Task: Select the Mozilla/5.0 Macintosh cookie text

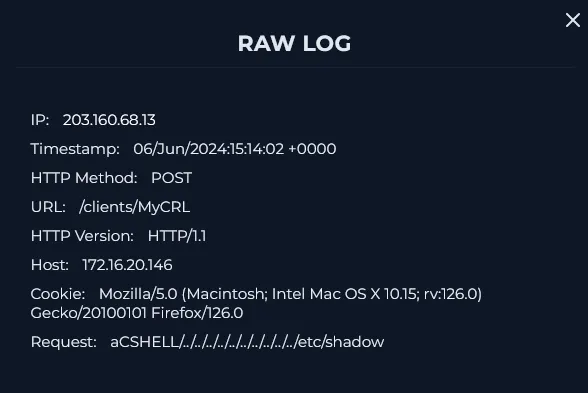Action: coord(290,294)
